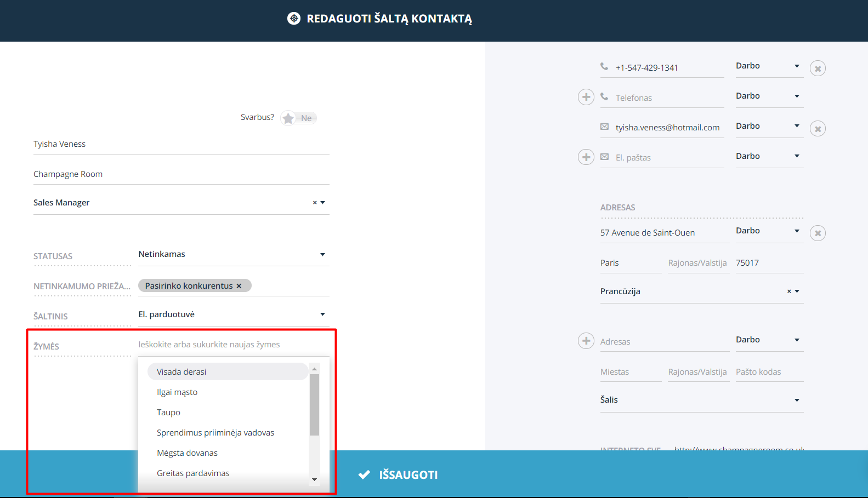Save the contact with Išsaugoti
The image size is (868, 498).
(398, 474)
